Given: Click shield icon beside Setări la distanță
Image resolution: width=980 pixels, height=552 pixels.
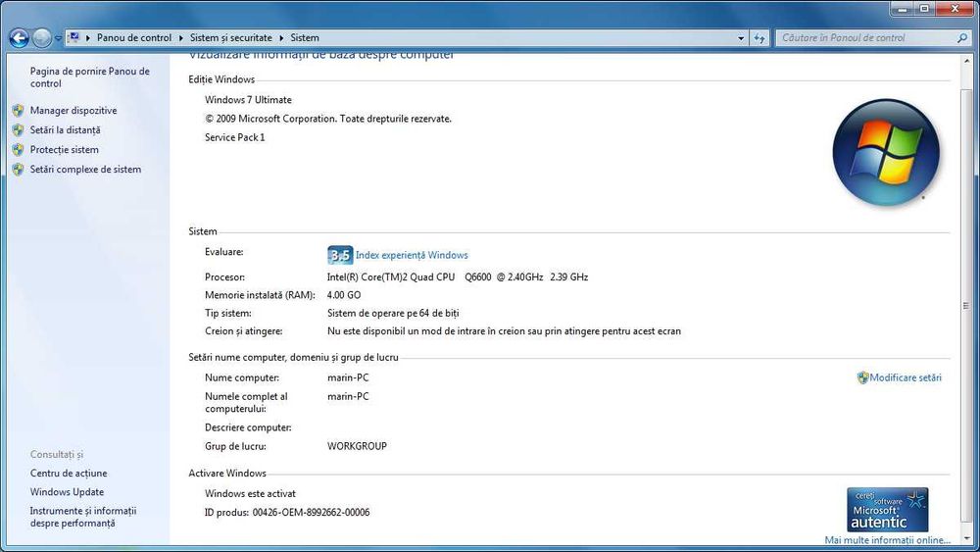Looking at the screenshot, I should [18, 130].
